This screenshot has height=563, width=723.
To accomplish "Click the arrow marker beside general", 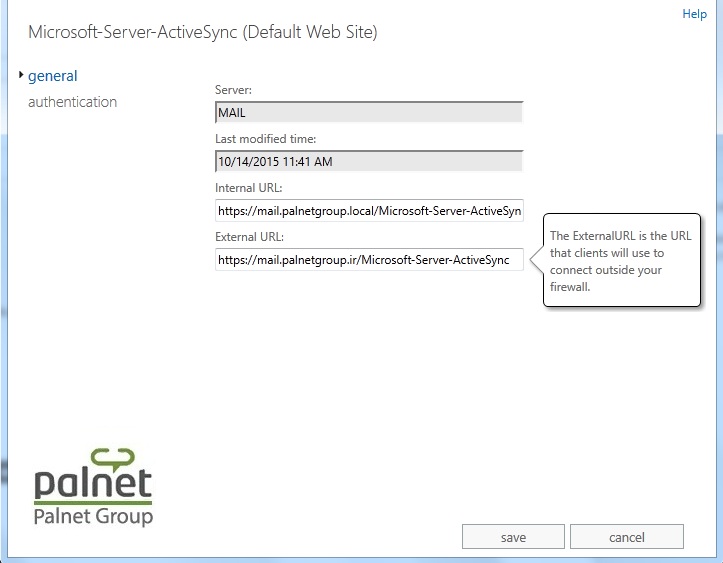I will pyautogui.click(x=21, y=74).
